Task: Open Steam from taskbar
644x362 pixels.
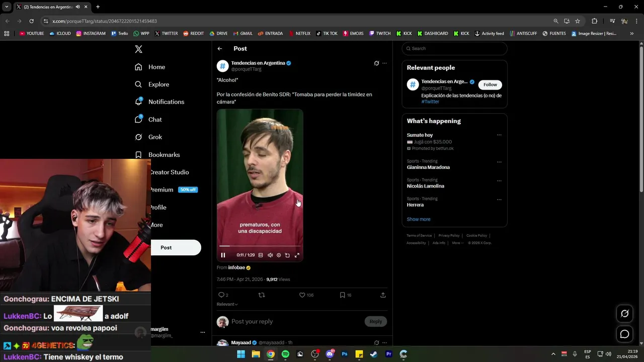Action: 374,354
